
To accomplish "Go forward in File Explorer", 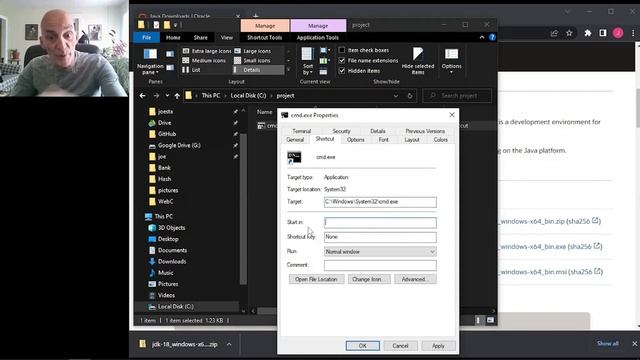I will pos(156,96).
